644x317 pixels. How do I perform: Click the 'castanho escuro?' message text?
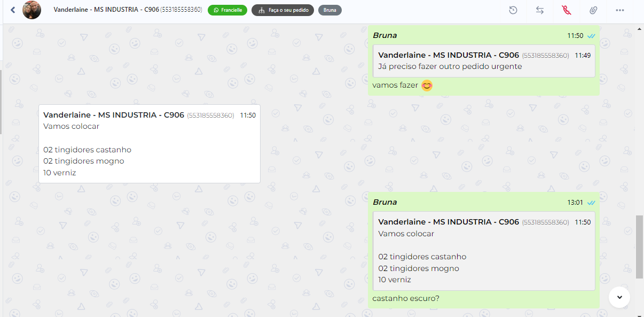tap(406, 298)
